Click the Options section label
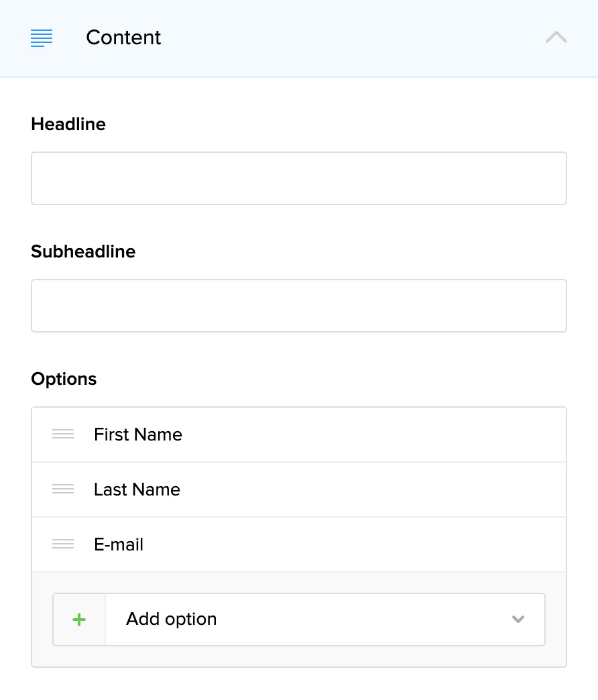The width and height of the screenshot is (598, 700). (x=64, y=379)
